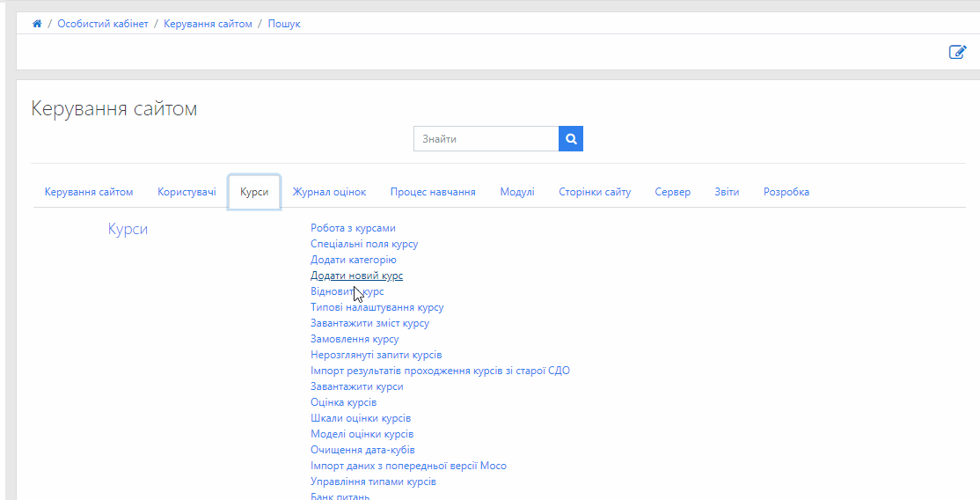Open the Сервер tab
Screen dimensions: 980x500
(x=672, y=192)
